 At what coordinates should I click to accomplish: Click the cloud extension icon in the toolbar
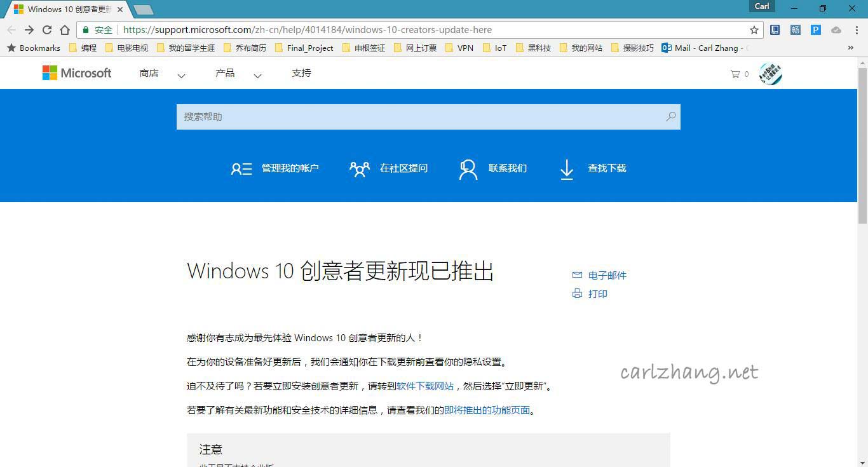(836, 29)
